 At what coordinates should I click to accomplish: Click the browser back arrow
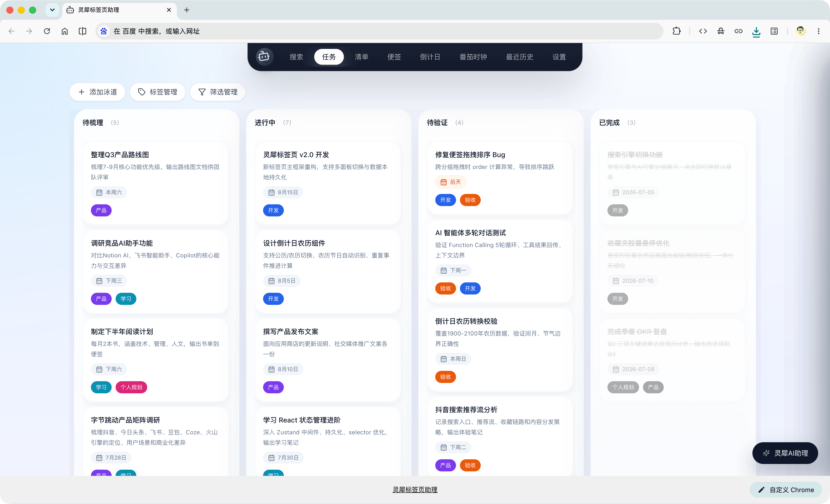(11, 31)
